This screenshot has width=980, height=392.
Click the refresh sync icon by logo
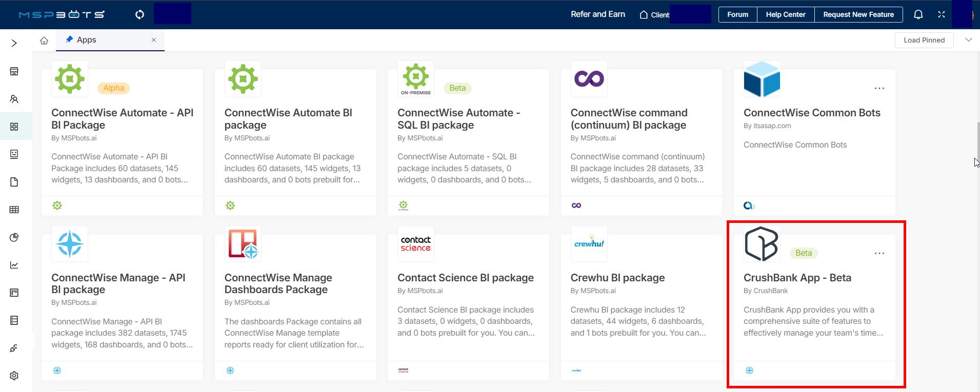[x=139, y=14]
